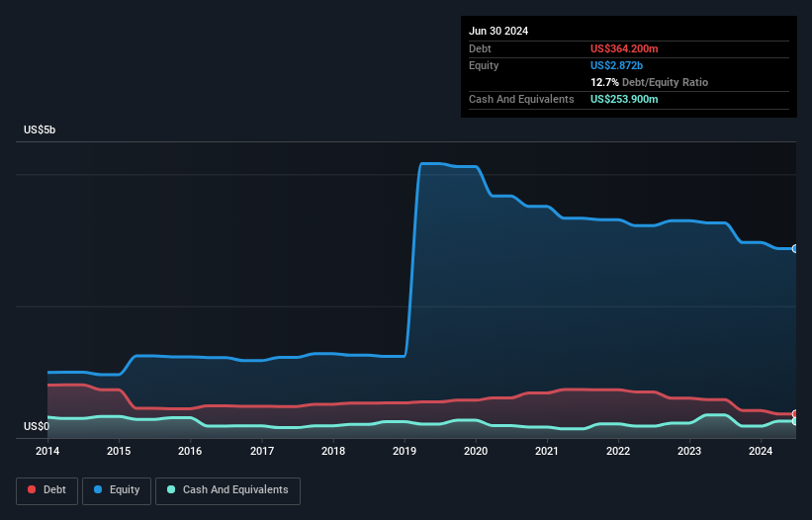Select the red Debt endpoint marker
Screen dimensions: 812x520
[x=795, y=414]
